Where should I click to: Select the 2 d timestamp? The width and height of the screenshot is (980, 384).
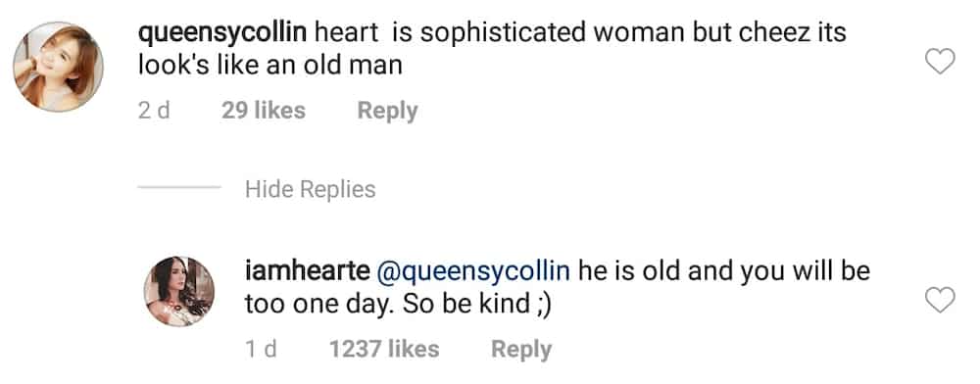155,111
